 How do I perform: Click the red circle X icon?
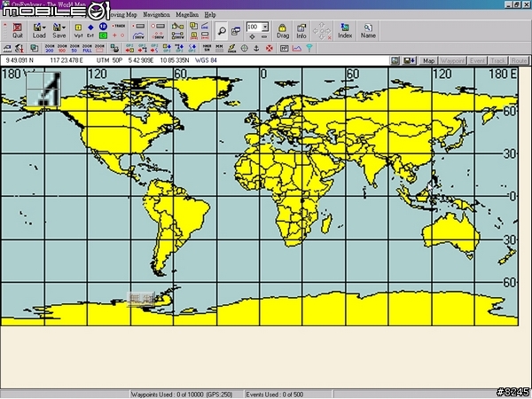(x=269, y=48)
